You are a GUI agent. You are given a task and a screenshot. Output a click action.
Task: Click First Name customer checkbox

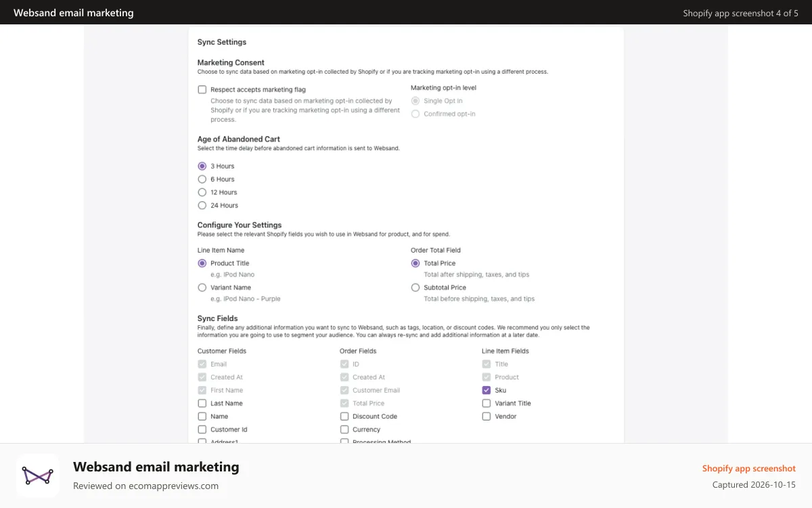pos(202,390)
